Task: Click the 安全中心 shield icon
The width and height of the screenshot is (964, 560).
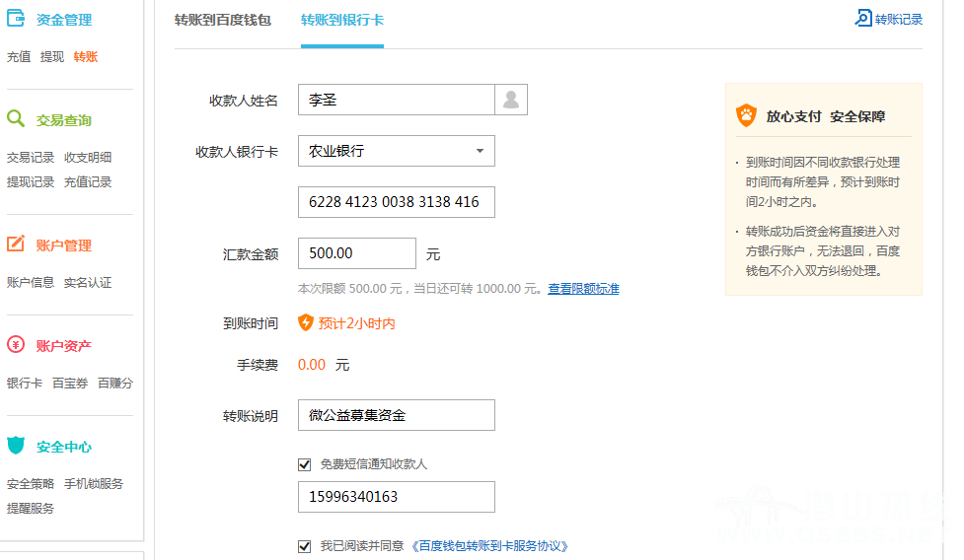Action: pos(16,446)
